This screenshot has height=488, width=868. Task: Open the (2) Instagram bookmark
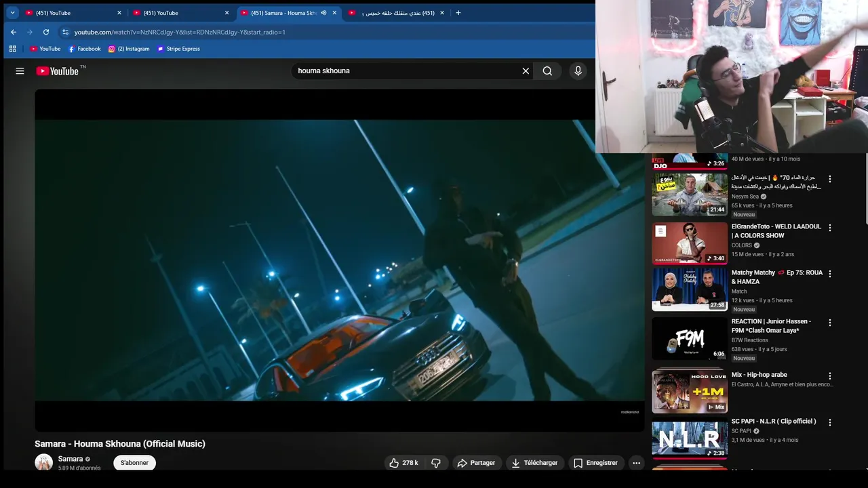(128, 49)
